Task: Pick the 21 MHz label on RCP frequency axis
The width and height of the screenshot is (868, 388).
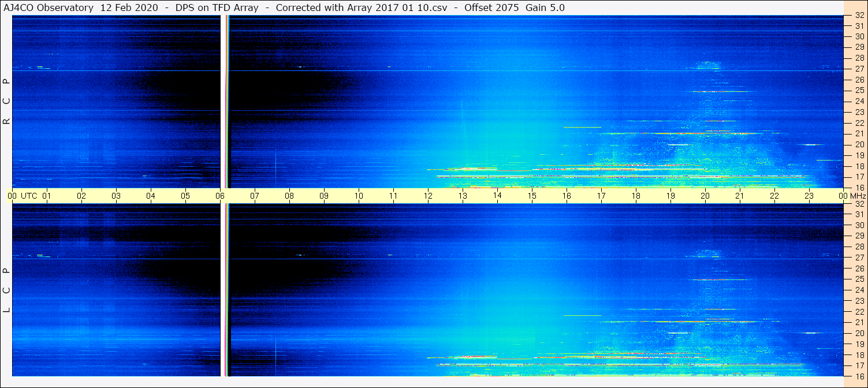Action: (x=859, y=133)
